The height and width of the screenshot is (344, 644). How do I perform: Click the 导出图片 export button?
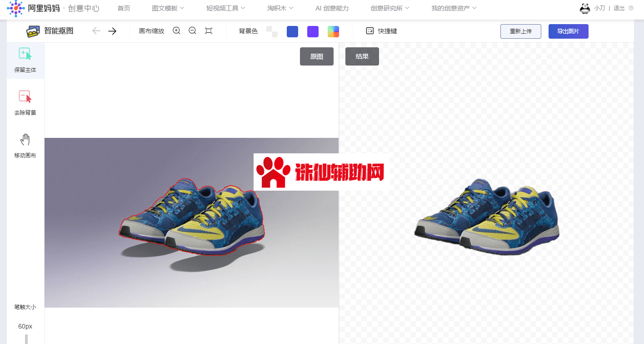pos(569,31)
